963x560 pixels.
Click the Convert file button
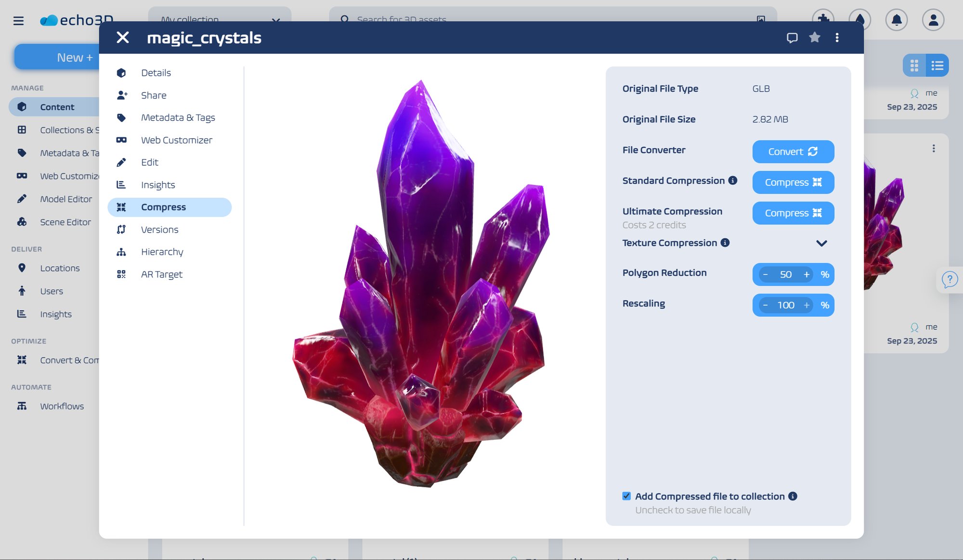point(793,152)
